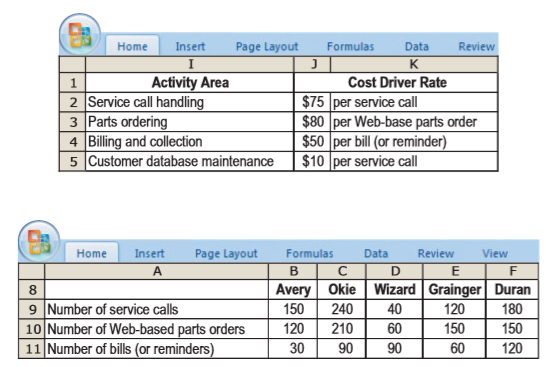
Task: Open Page Layout tab in upper spreadsheet
Action: tap(267, 47)
